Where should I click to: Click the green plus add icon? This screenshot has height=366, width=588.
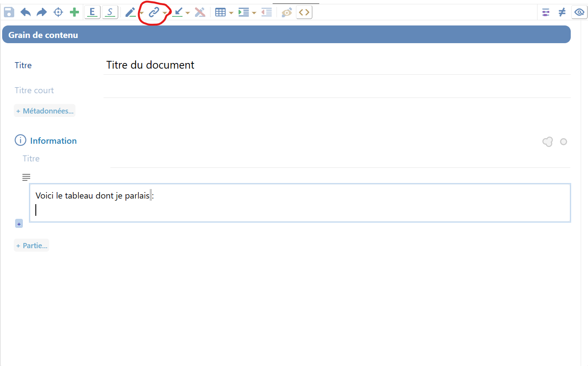tap(75, 12)
